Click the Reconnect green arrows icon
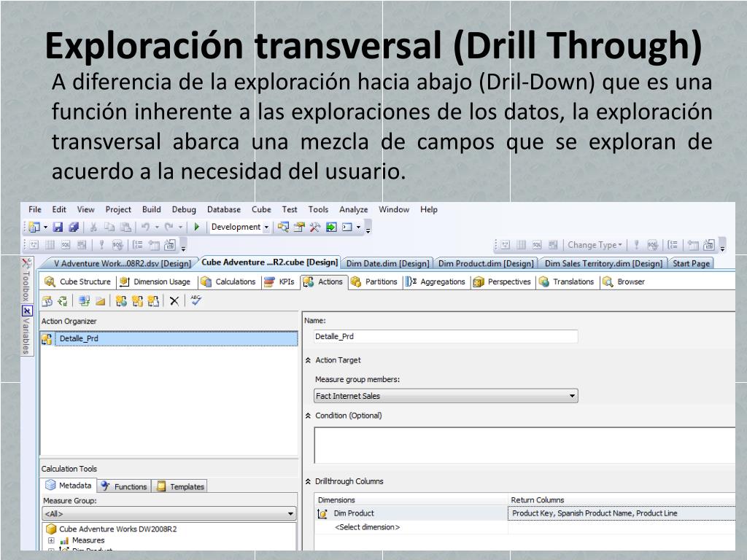Viewport: 747px width, 560px height. tap(63, 301)
